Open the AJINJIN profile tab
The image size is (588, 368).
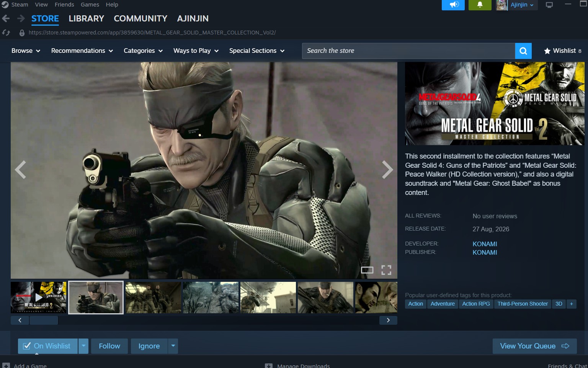[193, 19]
